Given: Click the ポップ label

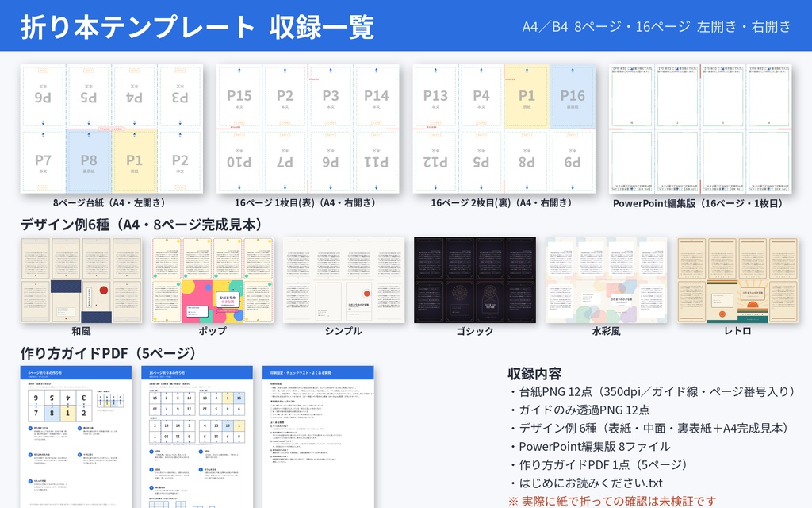Looking at the screenshot, I should click(x=213, y=331).
